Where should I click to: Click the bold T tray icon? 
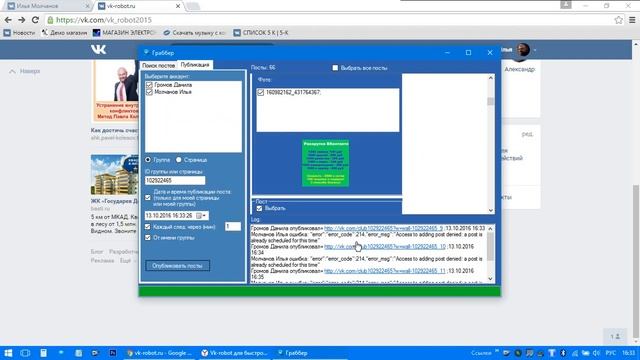[x=552, y=353]
